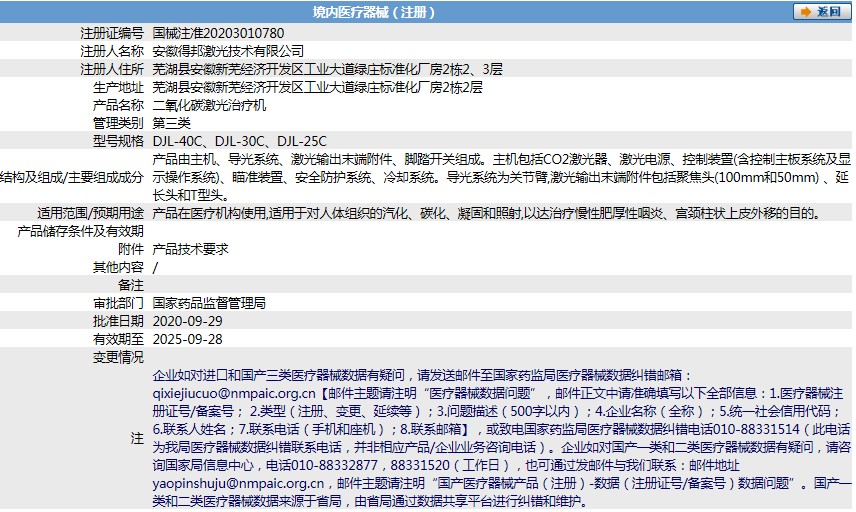856x512 pixels.
Task: Select approval department 国家药品监督管理局
Action: [x=209, y=303]
